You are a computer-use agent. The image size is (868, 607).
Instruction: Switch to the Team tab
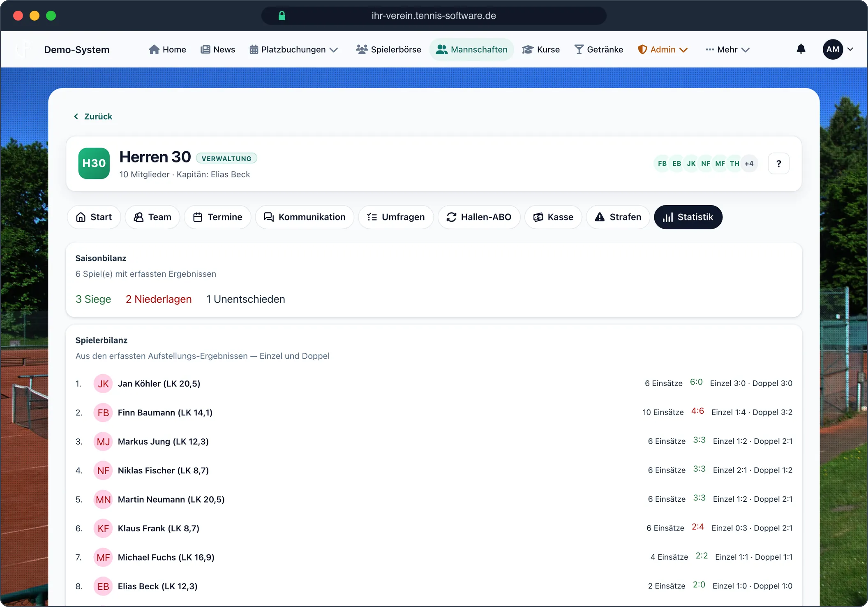152,217
